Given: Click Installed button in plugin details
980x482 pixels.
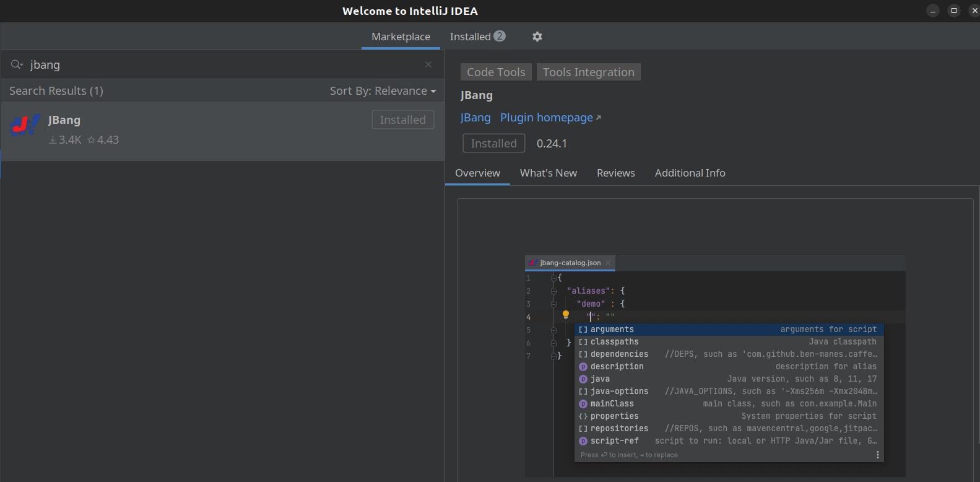Looking at the screenshot, I should tap(494, 143).
